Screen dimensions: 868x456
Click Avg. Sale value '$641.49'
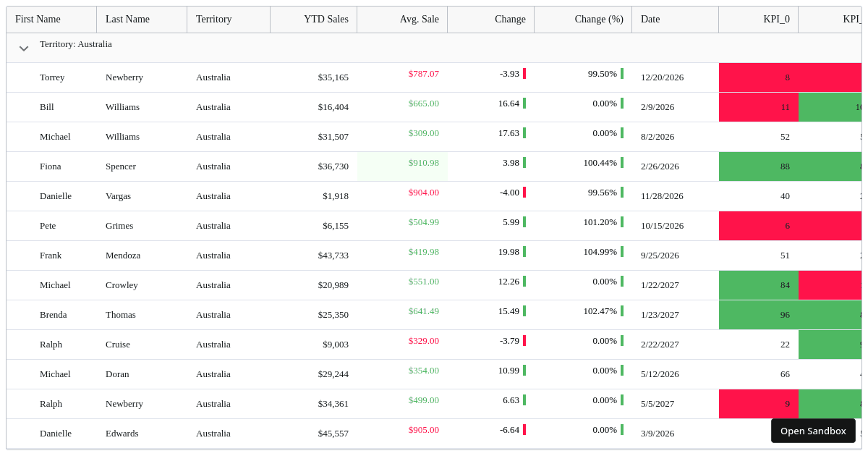click(x=424, y=311)
